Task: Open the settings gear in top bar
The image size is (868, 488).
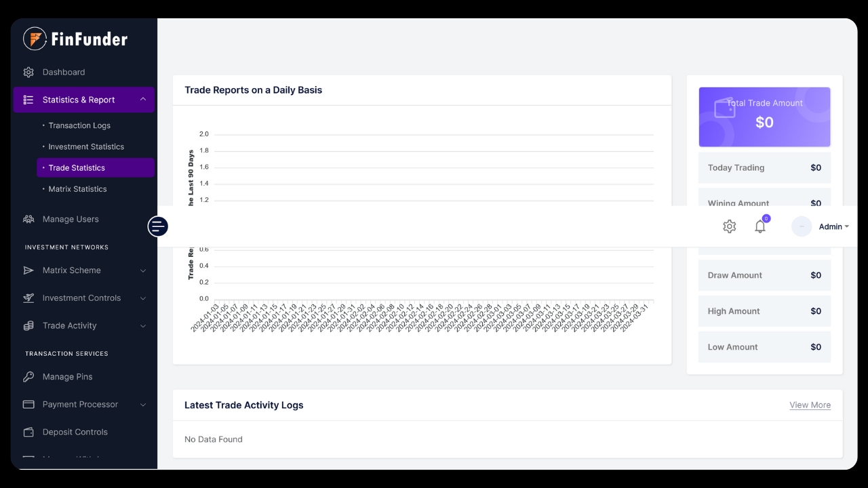Action: 729,227
